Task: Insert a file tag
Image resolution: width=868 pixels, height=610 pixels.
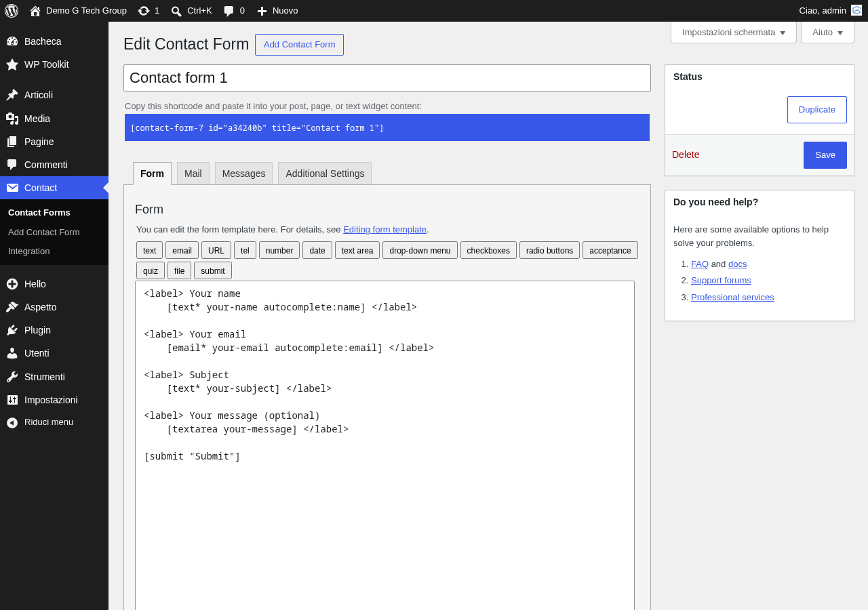Action: pos(179,270)
